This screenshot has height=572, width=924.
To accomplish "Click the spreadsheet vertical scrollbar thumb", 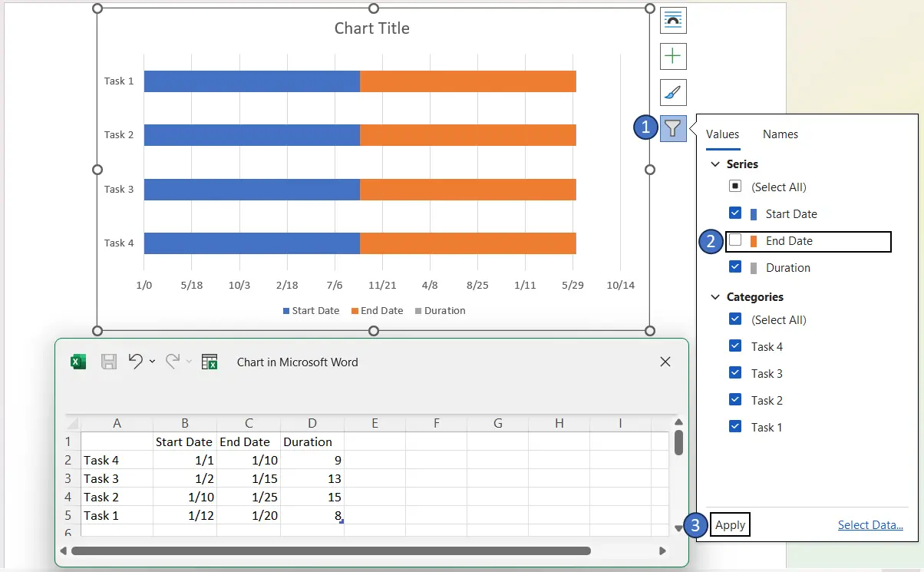I will (678, 441).
